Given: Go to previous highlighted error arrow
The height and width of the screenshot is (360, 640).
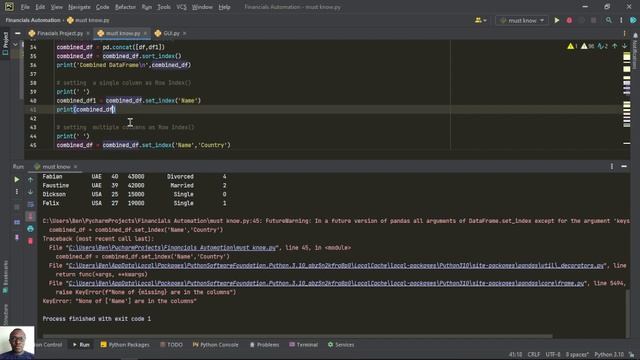Looking at the screenshot, I should click(x=615, y=46).
